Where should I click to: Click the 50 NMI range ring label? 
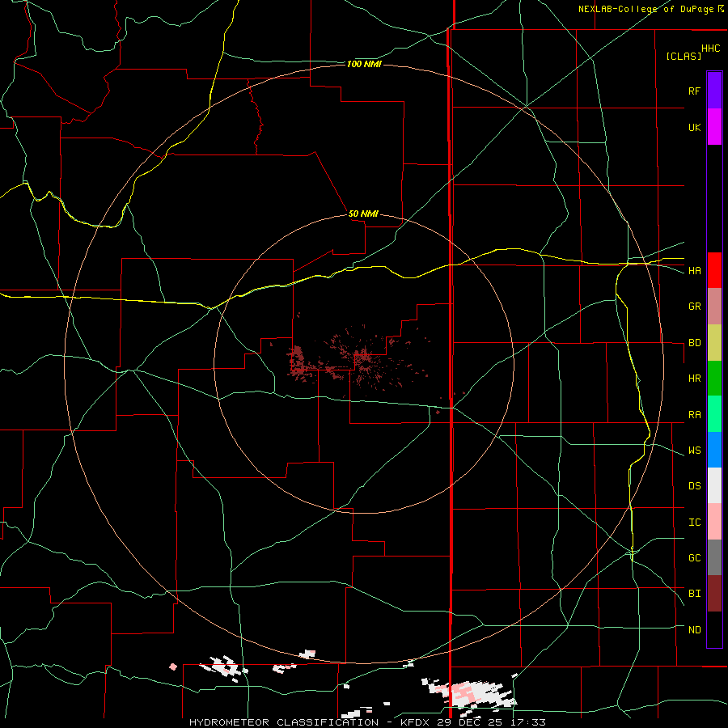[363, 214]
